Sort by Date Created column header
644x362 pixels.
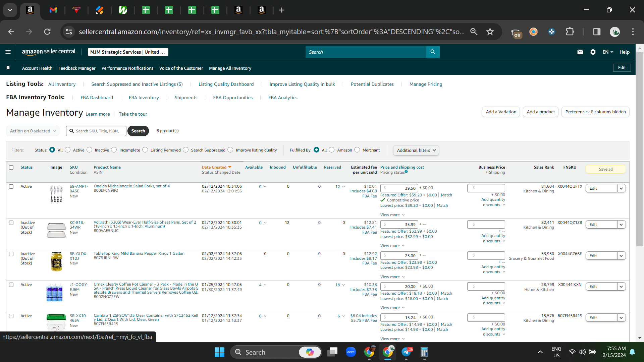(x=217, y=167)
